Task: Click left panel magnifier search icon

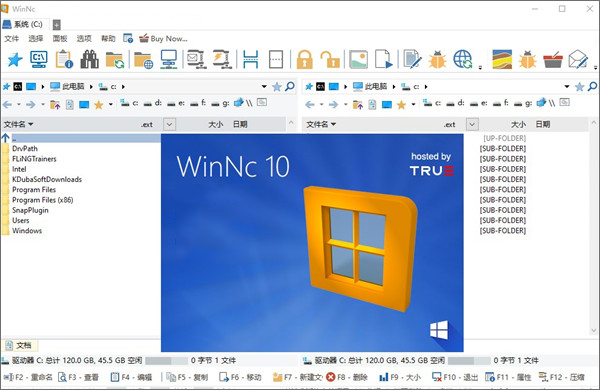Action: click(x=290, y=86)
